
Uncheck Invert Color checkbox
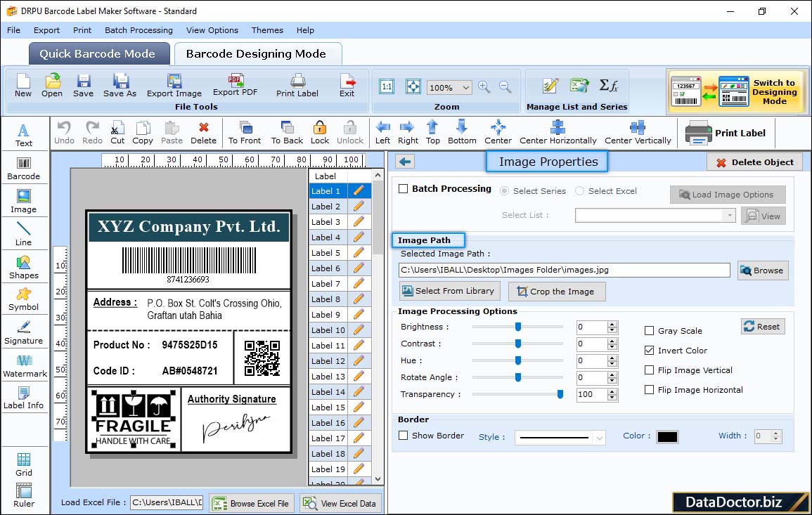point(649,351)
